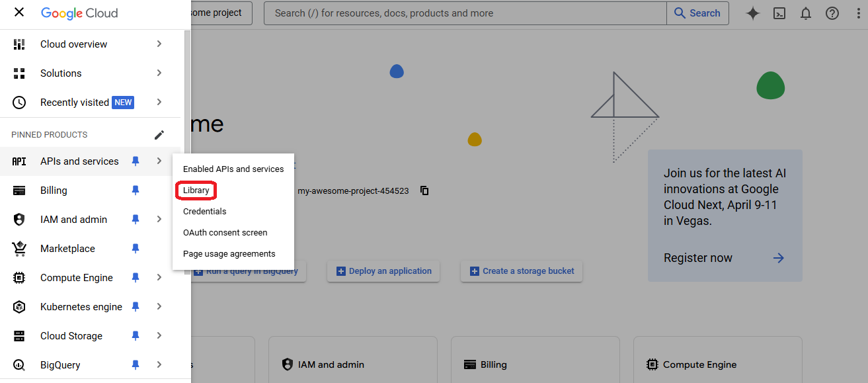Screen dimensions: 868x383
Task: Toggle the pin on IAM and admin
Action: pos(136,220)
